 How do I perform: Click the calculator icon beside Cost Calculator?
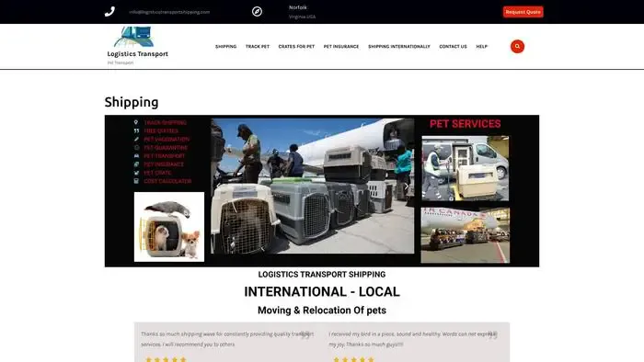[x=136, y=181]
